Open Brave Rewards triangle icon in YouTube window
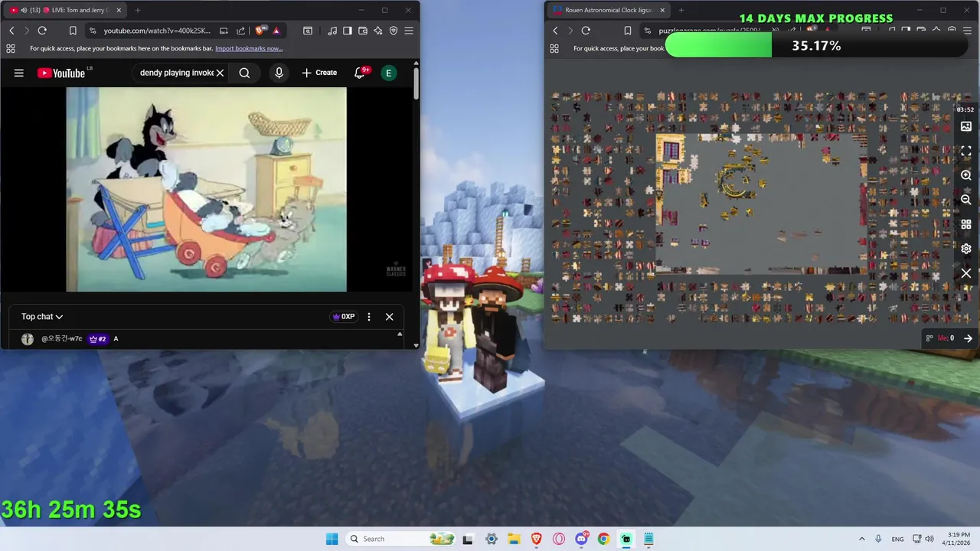980x551 pixels. tap(276, 31)
